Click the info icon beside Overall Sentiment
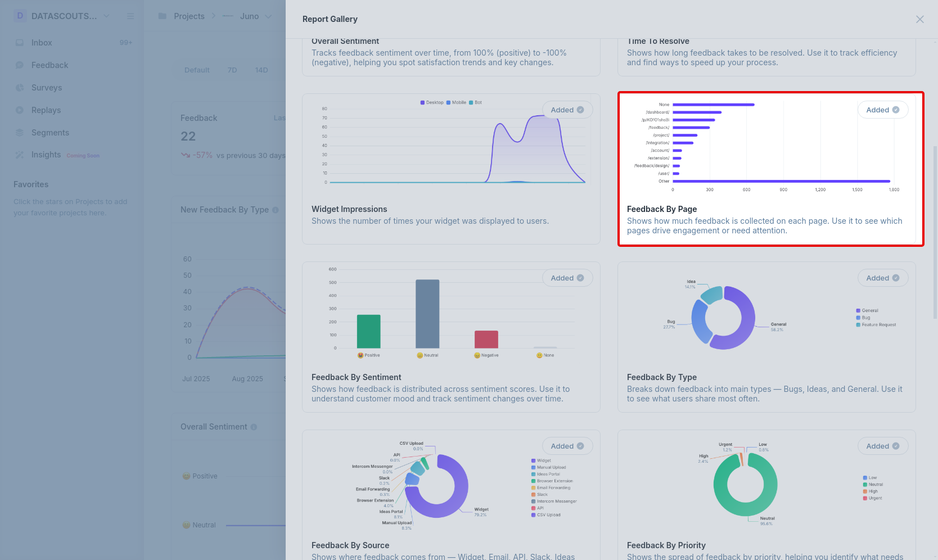Viewport: 938px width, 560px height. (254, 427)
